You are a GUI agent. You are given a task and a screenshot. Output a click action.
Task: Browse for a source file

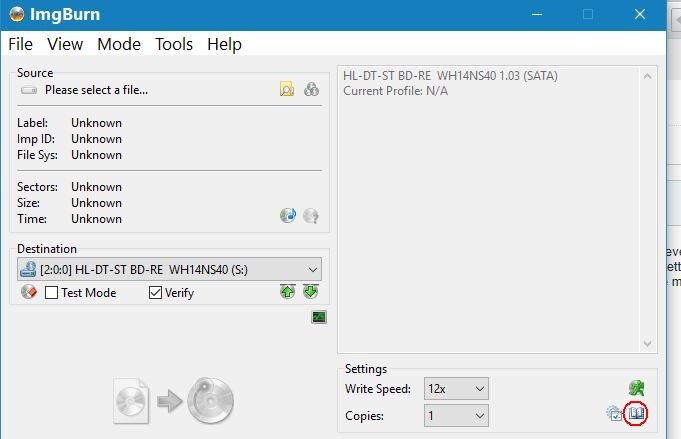pyautogui.click(x=287, y=89)
